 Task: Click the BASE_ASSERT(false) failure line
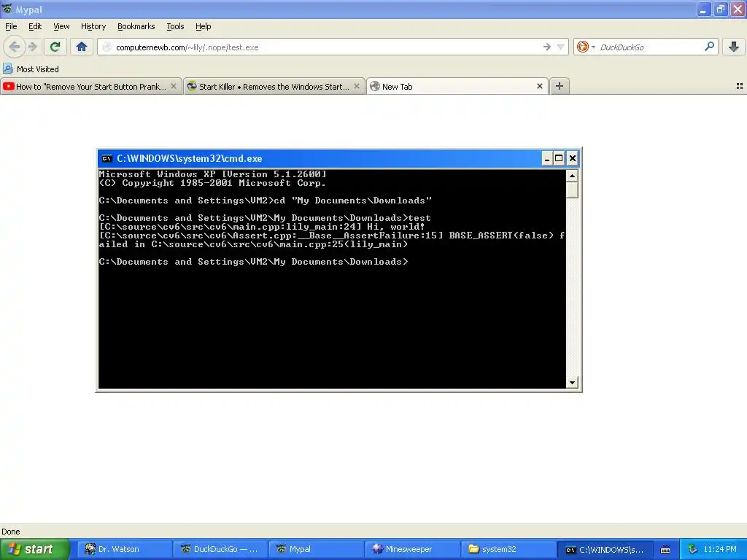[x=332, y=239]
